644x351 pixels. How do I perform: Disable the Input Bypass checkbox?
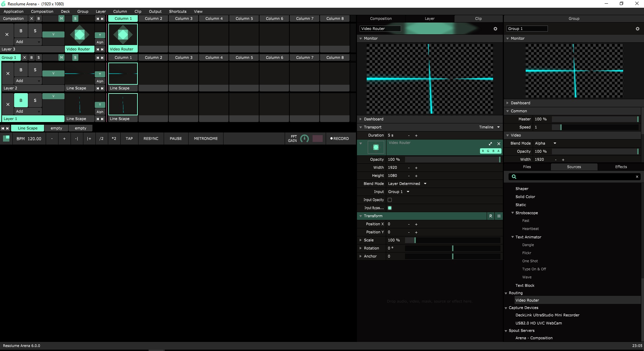[x=390, y=208]
